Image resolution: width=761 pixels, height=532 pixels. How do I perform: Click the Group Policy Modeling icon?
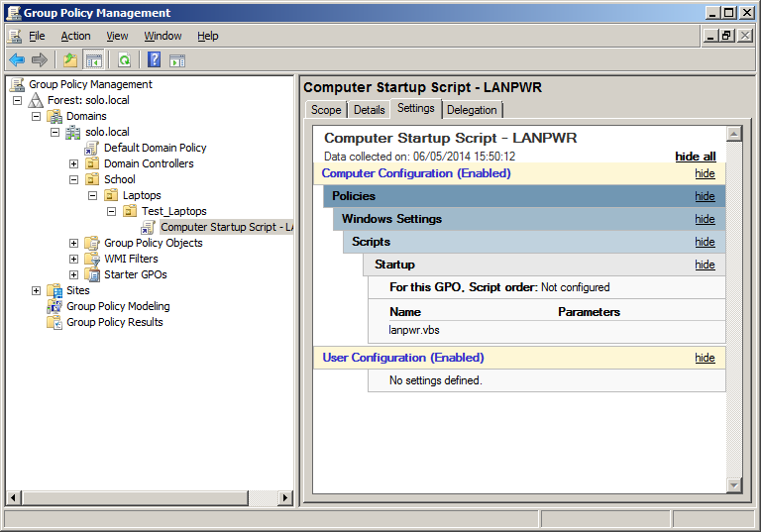54,306
